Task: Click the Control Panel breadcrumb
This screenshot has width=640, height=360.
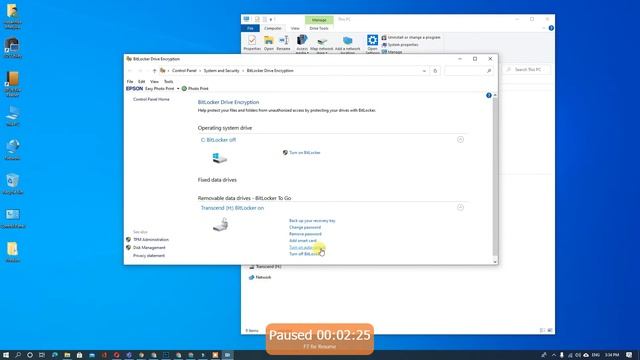Action: [184, 71]
